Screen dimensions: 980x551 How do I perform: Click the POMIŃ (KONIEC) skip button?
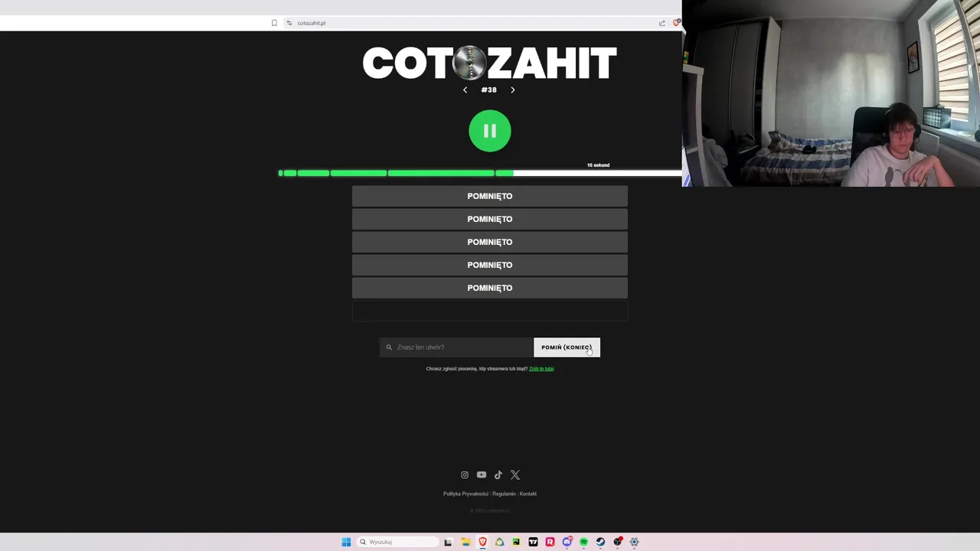click(567, 347)
